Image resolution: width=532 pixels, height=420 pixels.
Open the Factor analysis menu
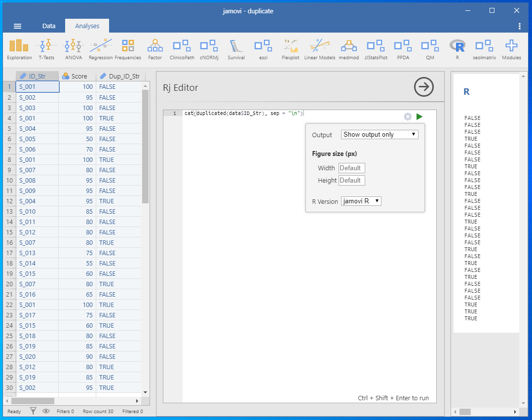coord(155,49)
